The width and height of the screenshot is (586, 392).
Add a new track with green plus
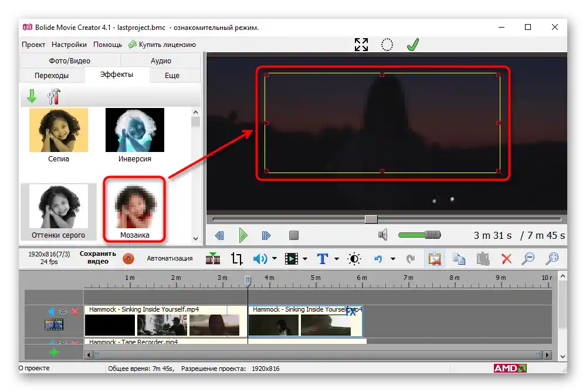tap(54, 352)
